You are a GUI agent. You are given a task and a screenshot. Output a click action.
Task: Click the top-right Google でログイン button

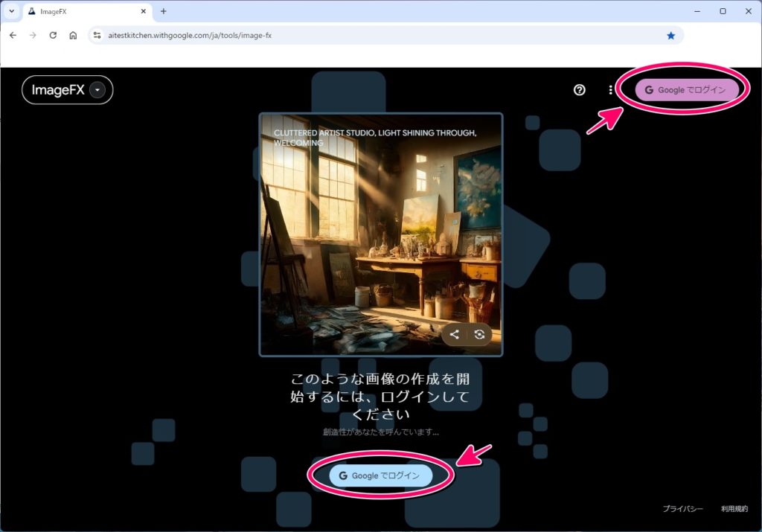tap(685, 90)
